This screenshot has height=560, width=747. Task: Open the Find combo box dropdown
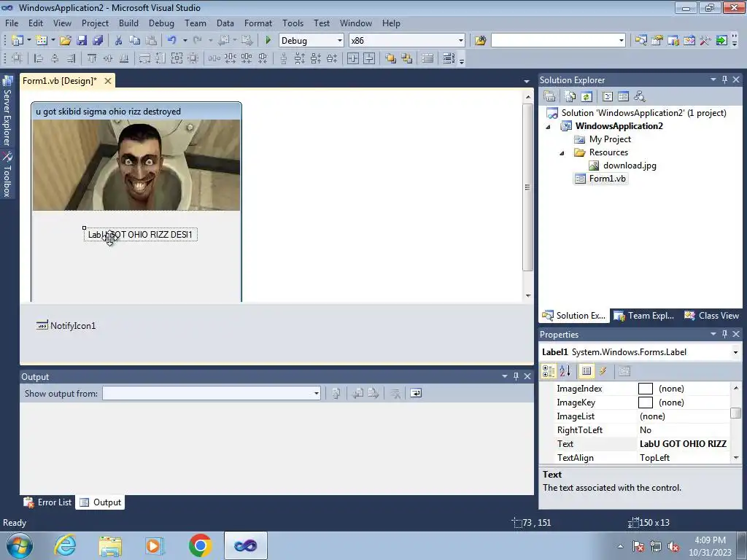[622, 41]
